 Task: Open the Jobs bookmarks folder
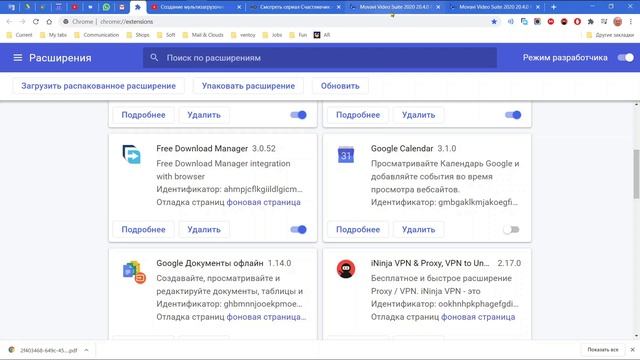point(273,35)
